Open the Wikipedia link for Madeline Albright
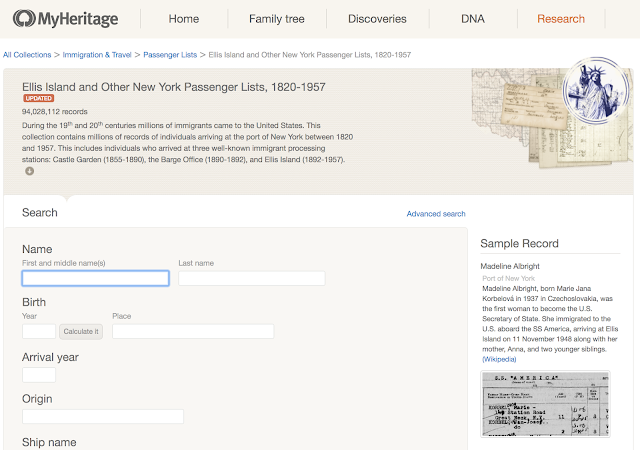Image resolution: width=640 pixels, height=450 pixels. (x=499, y=359)
